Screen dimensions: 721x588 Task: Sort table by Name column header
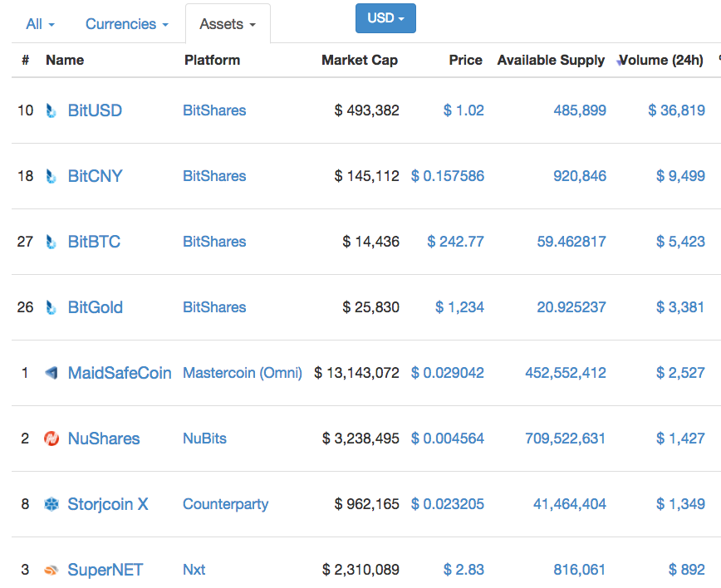coord(65,61)
